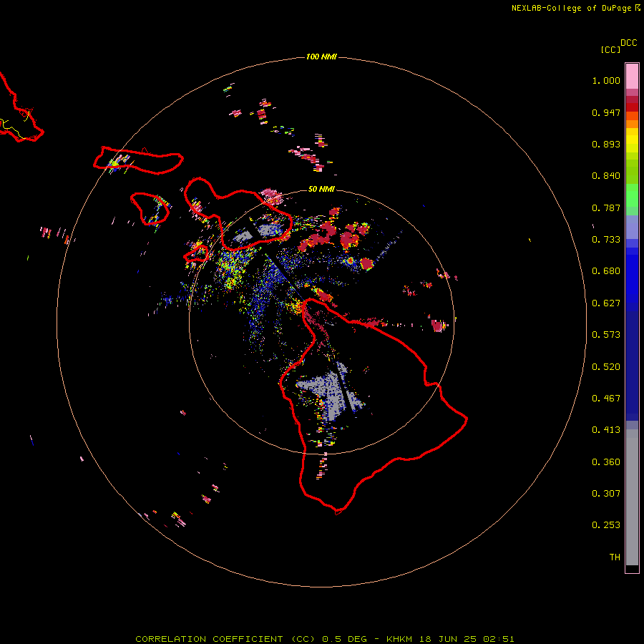The image size is (644, 644).
Task: Click the [CC] units label
Action: (611, 49)
